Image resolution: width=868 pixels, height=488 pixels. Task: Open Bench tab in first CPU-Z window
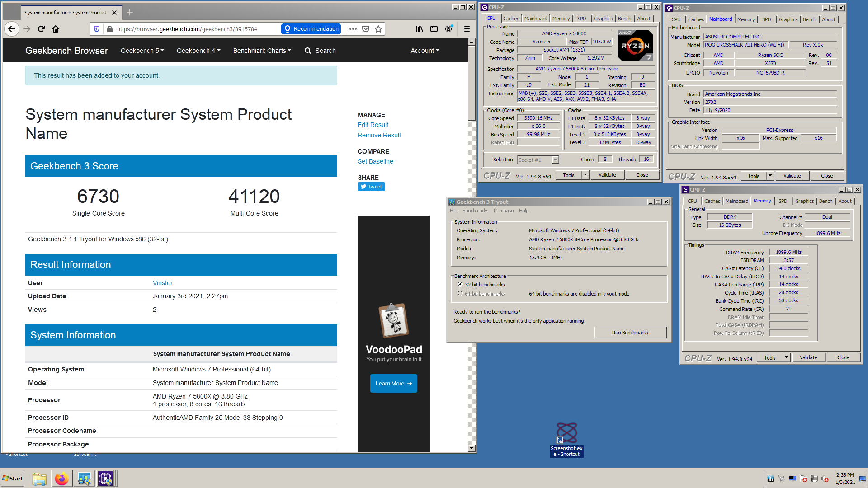coord(625,19)
